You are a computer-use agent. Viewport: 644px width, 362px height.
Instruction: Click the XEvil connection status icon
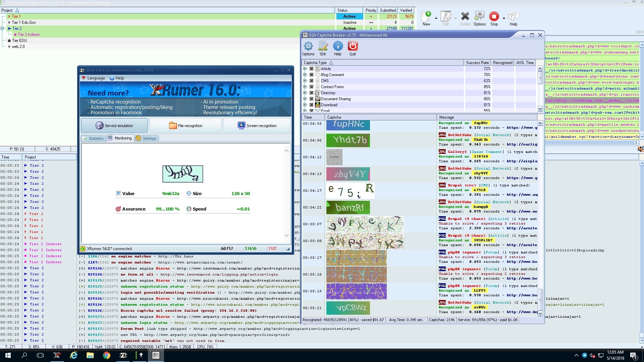pos(83,249)
